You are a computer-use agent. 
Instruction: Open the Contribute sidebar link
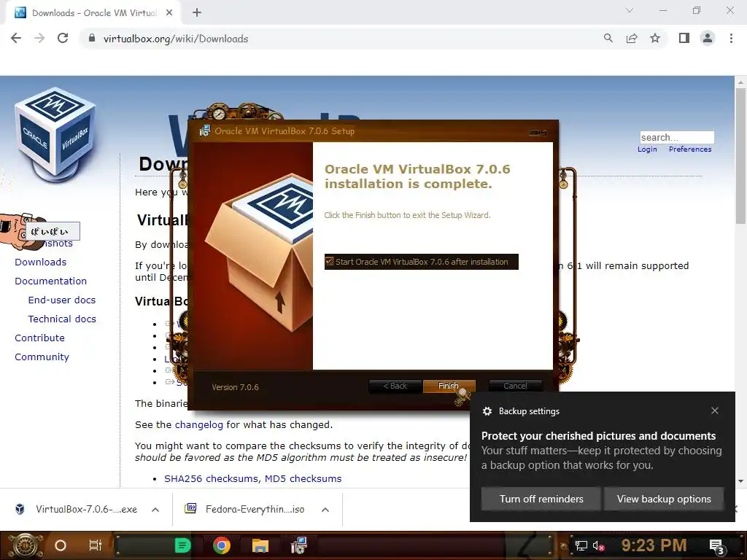[x=39, y=338]
